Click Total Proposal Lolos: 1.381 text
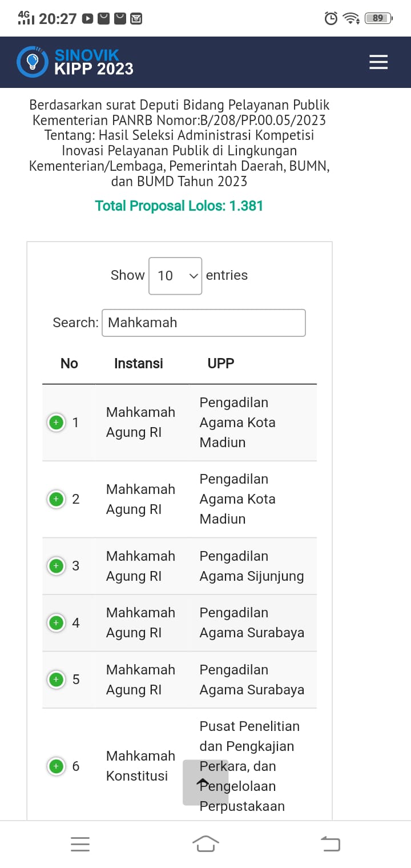Screen dimensions: 411x868 (179, 206)
